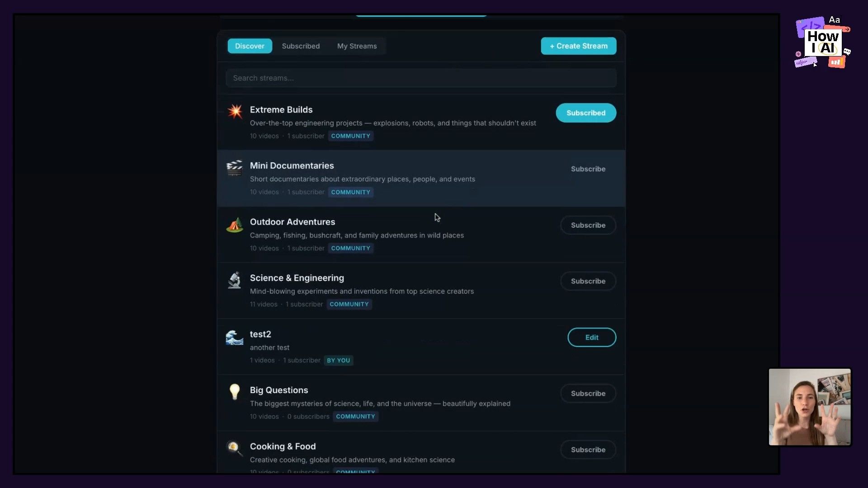This screenshot has height=488, width=868.
Task: Subscribe to Big Questions
Action: 588,394
